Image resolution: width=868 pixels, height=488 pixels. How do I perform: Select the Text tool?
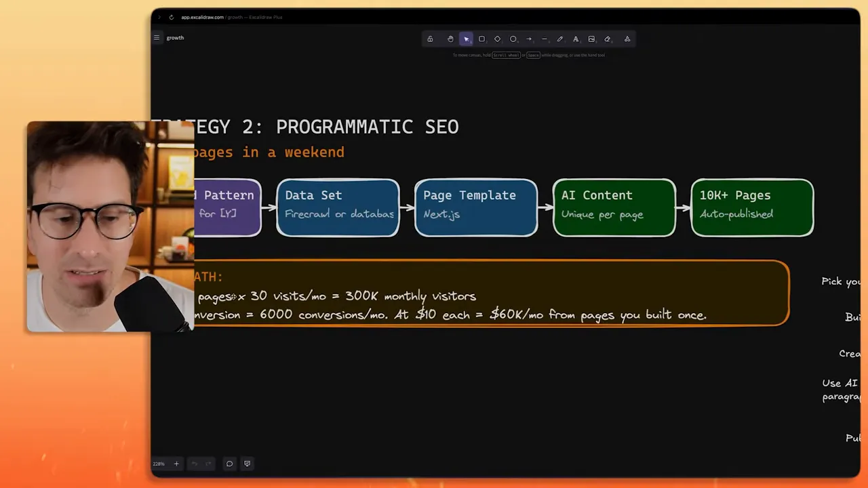coord(576,39)
